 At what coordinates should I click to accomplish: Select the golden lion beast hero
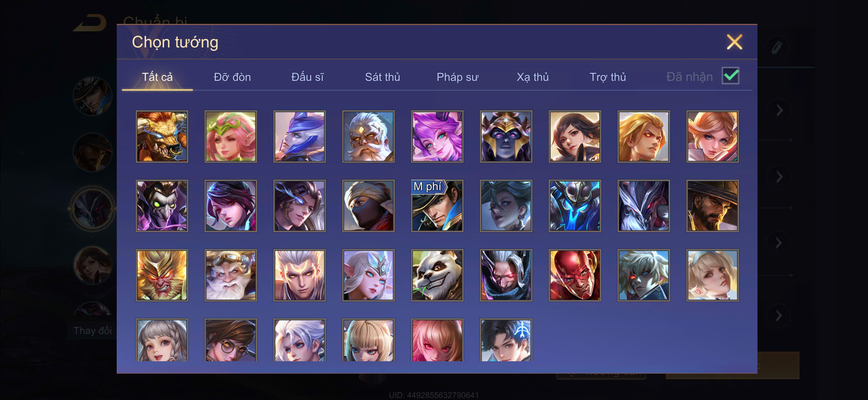tap(162, 136)
